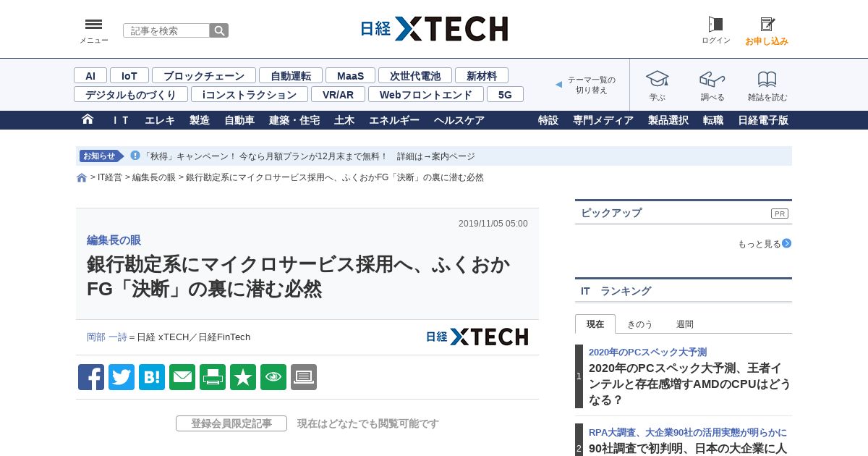Open ranking article 2020年のPCスペック大予測
Screen dimensions: 868x456
pyautogui.click(x=689, y=384)
